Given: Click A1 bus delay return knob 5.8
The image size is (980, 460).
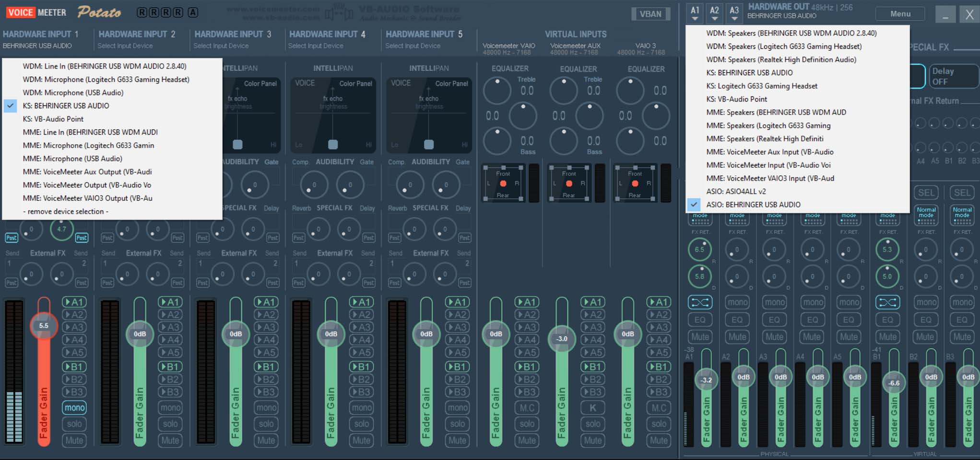Looking at the screenshot, I should click(x=700, y=276).
